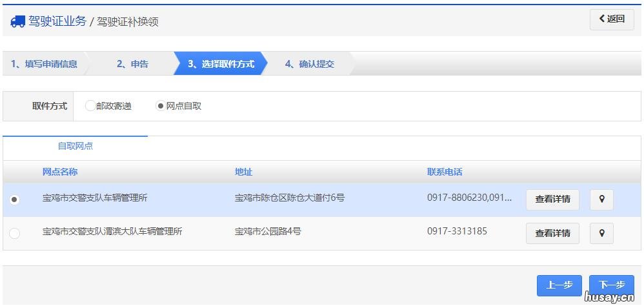Select 网点自取 pickup method

point(160,106)
